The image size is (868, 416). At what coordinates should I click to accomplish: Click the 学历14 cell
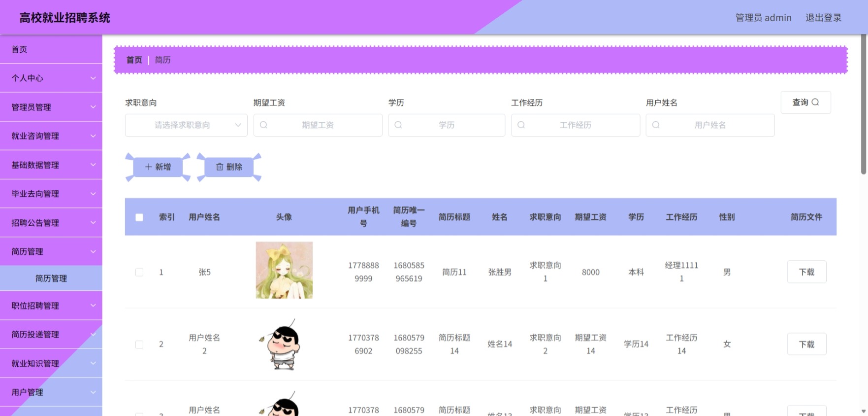636,344
